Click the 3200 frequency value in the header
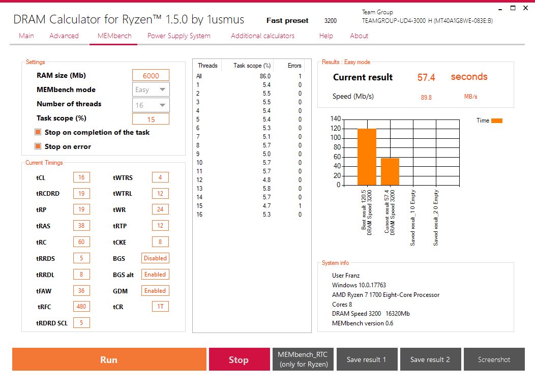Screen dimensions: 535x392 330,21
